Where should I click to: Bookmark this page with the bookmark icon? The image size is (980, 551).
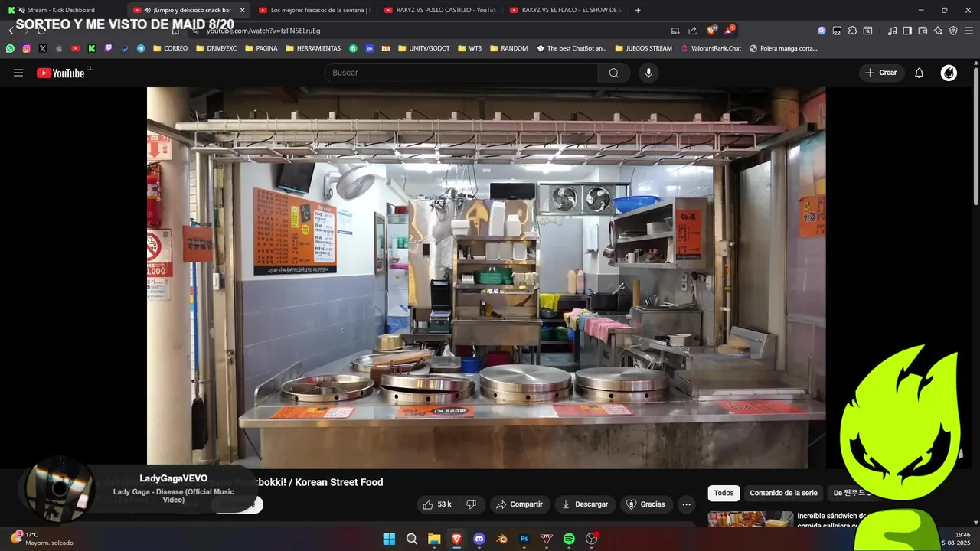pos(175,31)
